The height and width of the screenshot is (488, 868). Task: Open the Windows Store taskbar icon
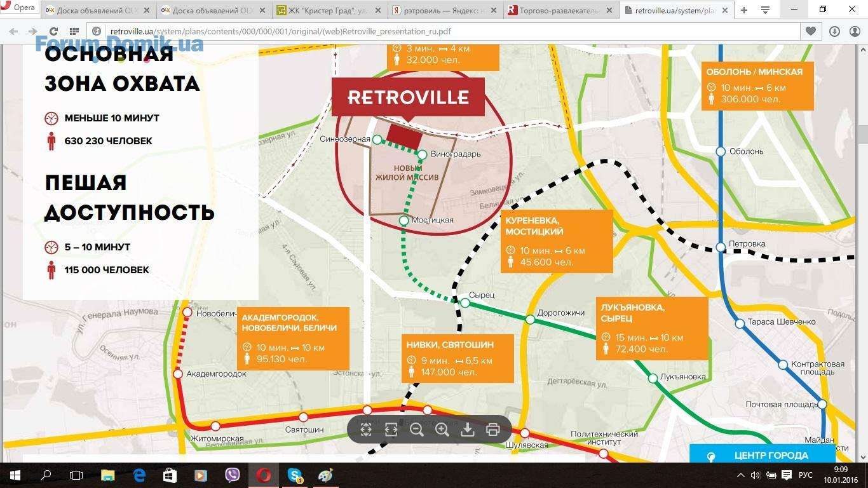pos(170,475)
